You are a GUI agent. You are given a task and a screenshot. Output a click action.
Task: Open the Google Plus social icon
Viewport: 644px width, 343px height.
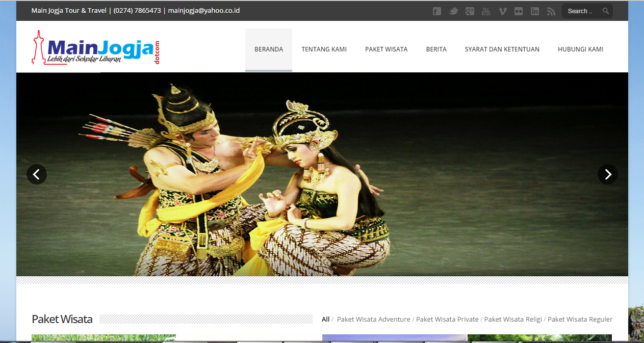(470, 11)
